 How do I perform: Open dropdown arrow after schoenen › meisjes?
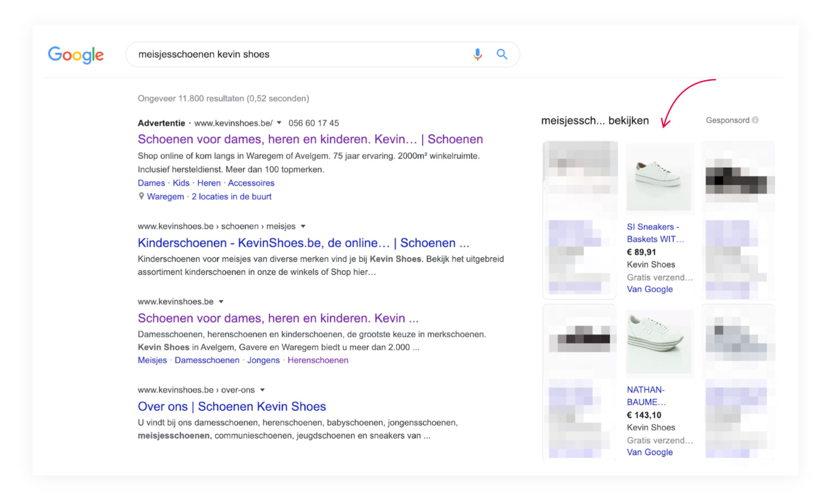coord(303,226)
